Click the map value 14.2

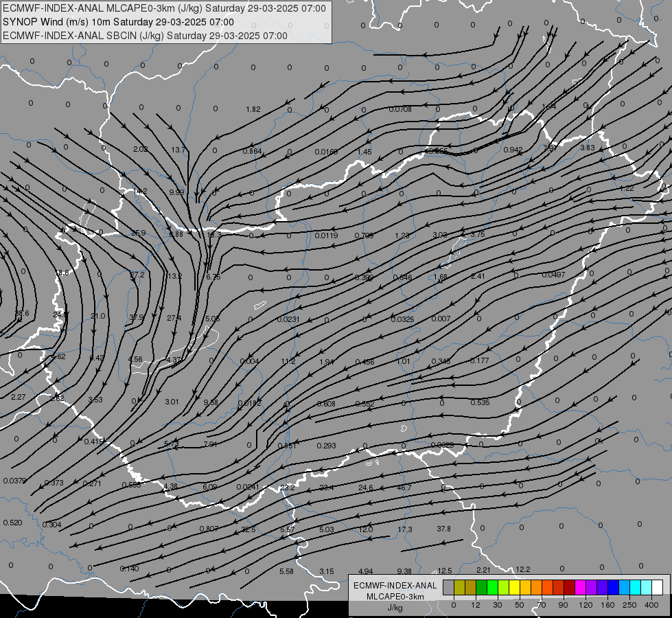click(x=140, y=191)
